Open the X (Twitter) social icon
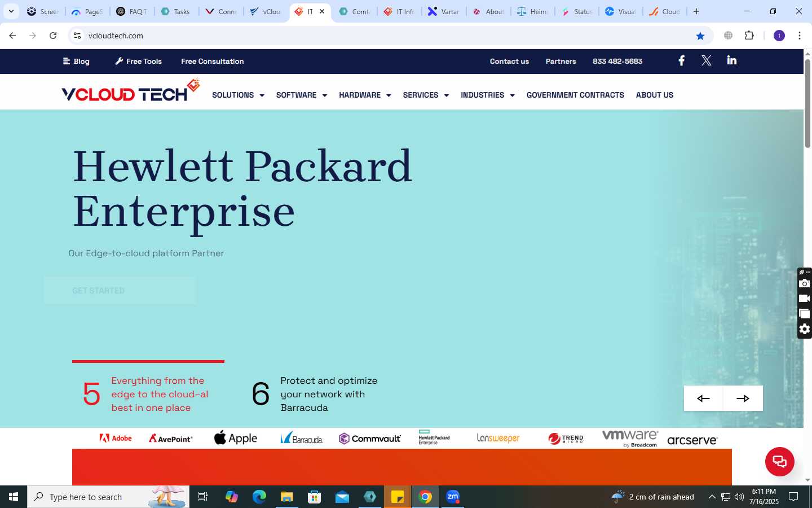Screen dimensions: 812x508 pyautogui.click(x=706, y=61)
